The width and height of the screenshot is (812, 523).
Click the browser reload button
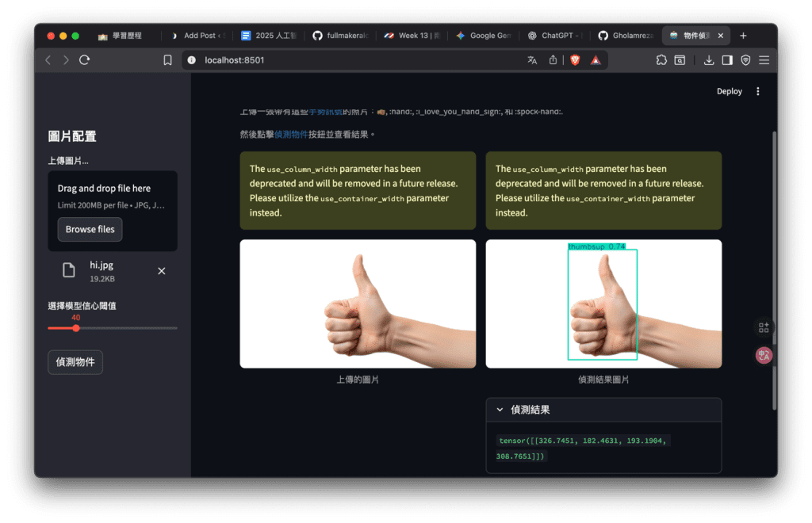tap(85, 60)
